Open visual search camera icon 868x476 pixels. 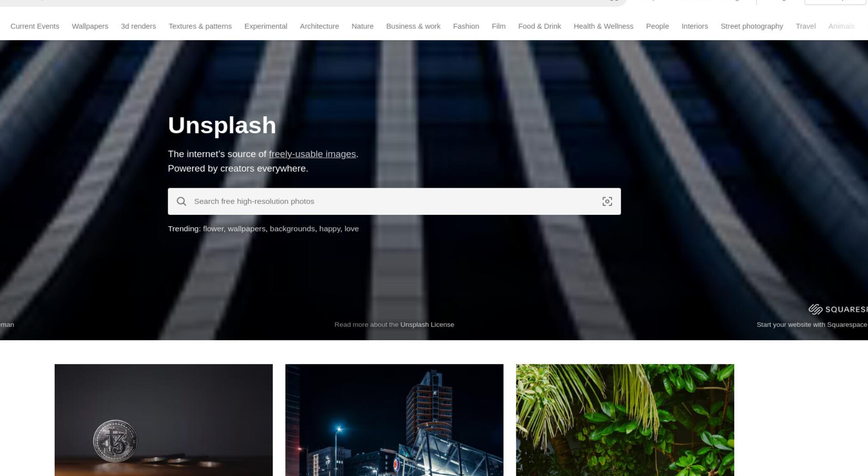tap(607, 201)
